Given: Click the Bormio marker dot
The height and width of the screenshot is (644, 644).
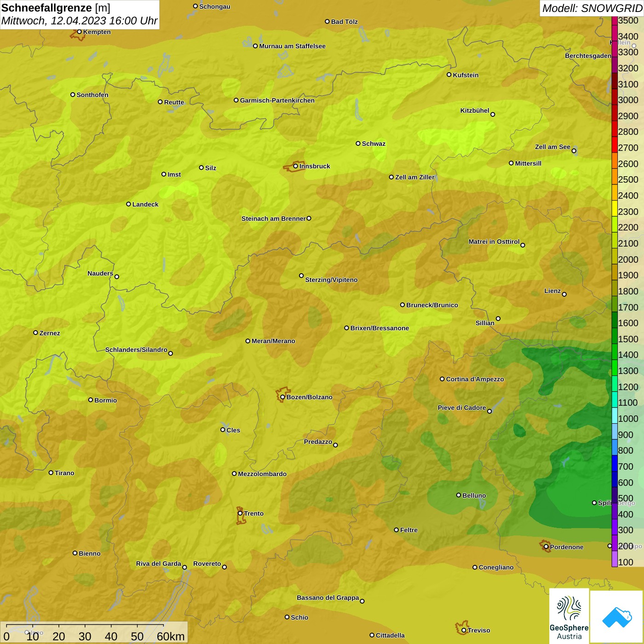Looking at the screenshot, I should [91, 400].
